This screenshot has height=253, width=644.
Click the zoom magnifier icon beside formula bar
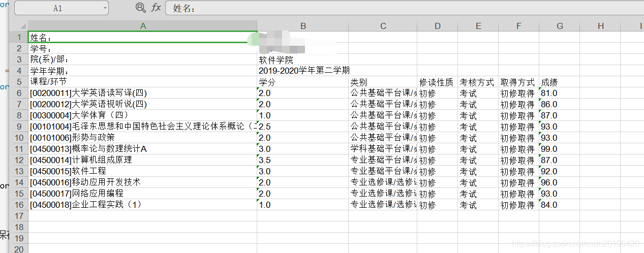(x=141, y=8)
